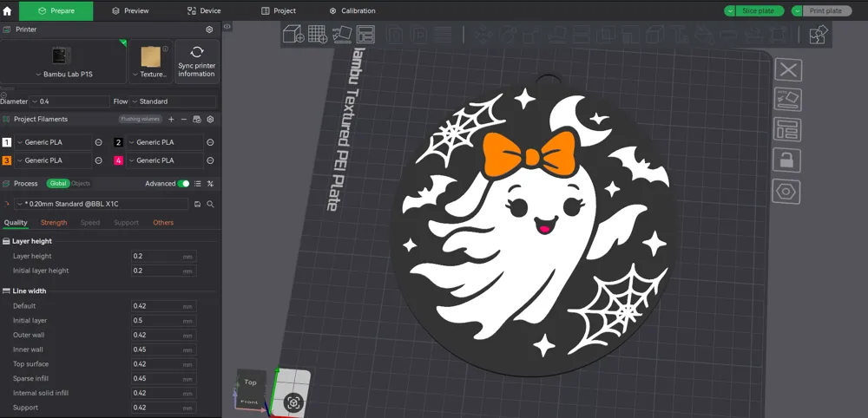The image size is (868, 418).
Task: Switch to the Preview tab
Action: click(x=130, y=10)
